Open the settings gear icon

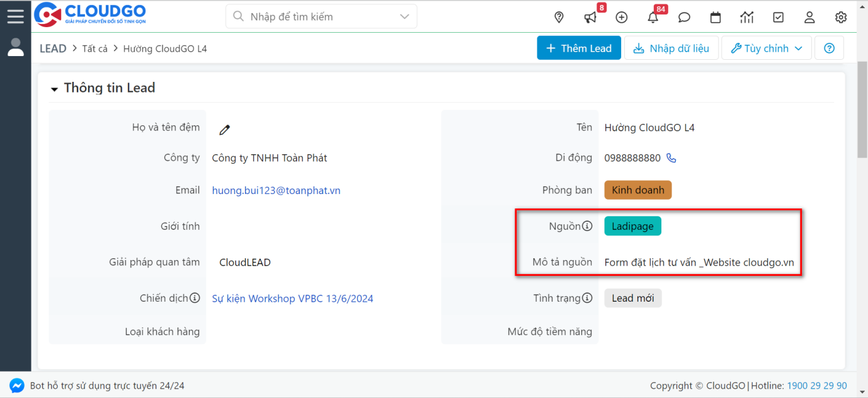(840, 17)
